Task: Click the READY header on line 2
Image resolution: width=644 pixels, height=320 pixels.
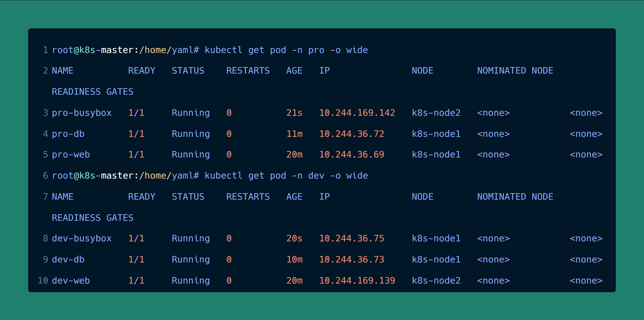Action: point(142,71)
